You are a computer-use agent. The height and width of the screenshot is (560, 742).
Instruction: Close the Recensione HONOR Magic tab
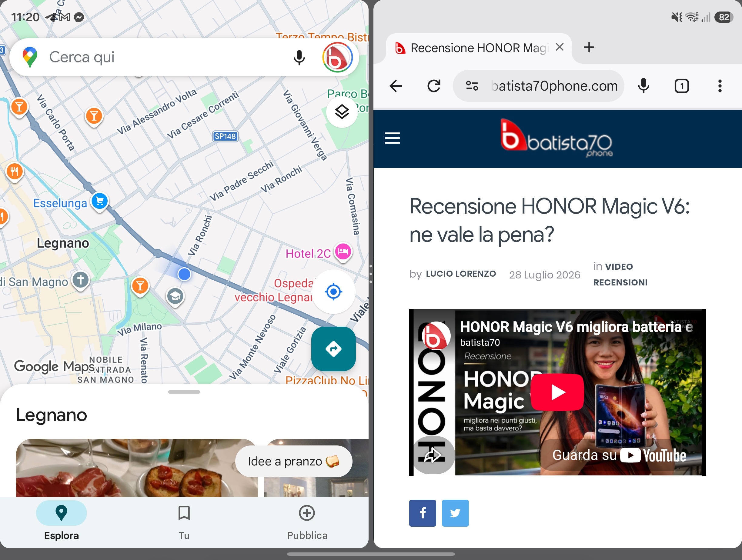click(x=560, y=47)
